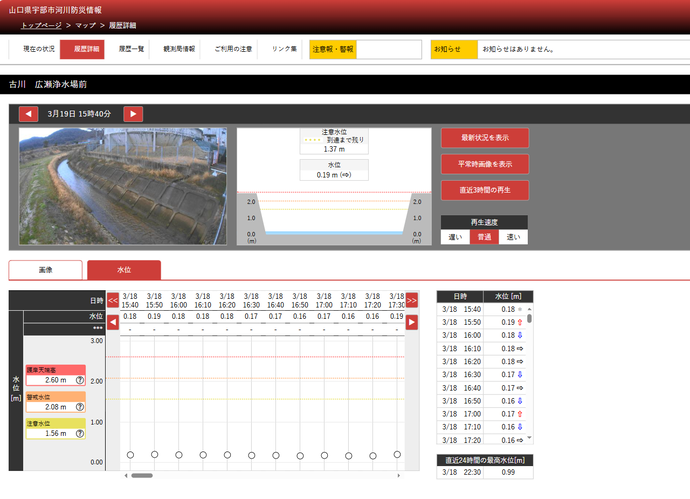Screen dimensions: 690x499
Task: Open help icon for 2.08 m warning level
Action: (79, 407)
